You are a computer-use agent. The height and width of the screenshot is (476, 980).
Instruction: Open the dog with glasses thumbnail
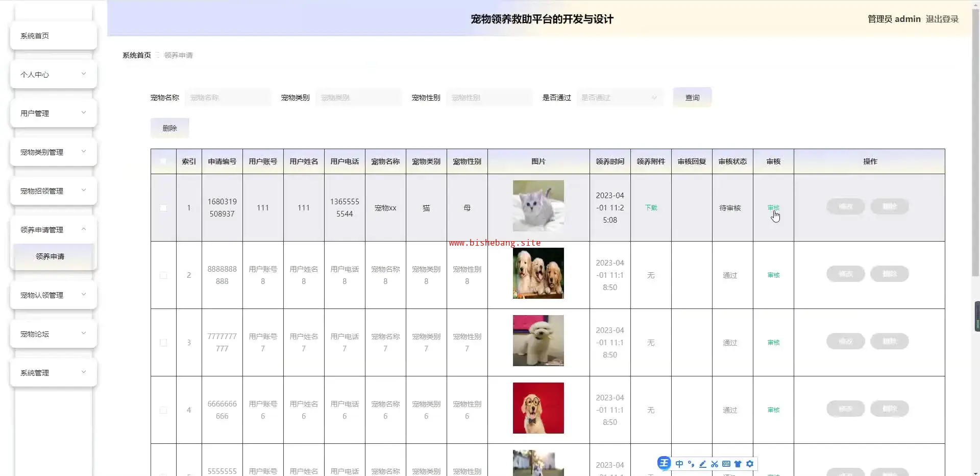click(x=538, y=408)
